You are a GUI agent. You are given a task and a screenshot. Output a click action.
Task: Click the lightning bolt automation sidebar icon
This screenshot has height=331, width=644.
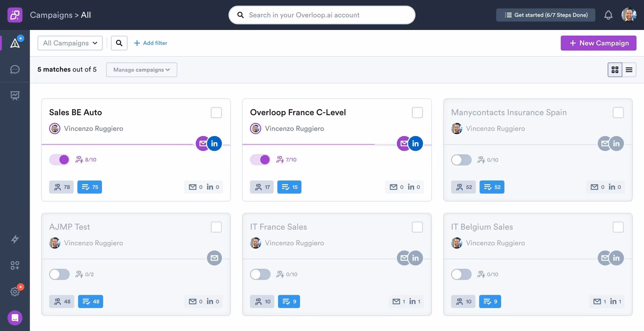pos(15,239)
